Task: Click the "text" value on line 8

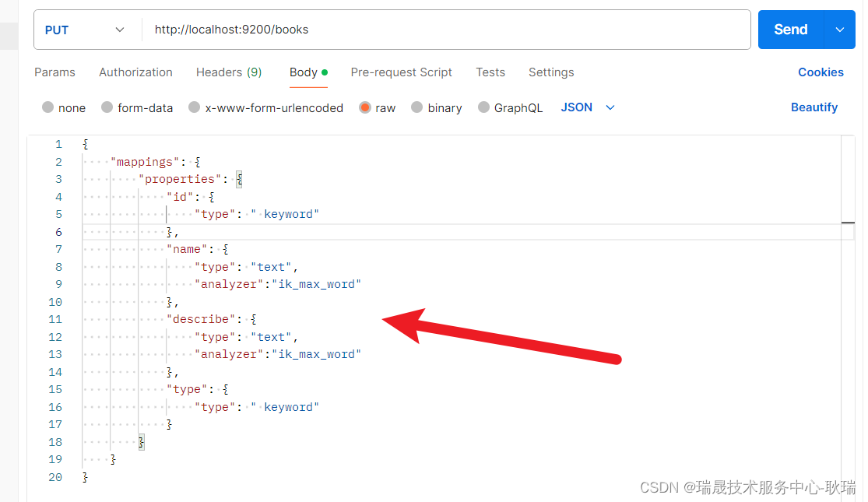Action: point(271,267)
